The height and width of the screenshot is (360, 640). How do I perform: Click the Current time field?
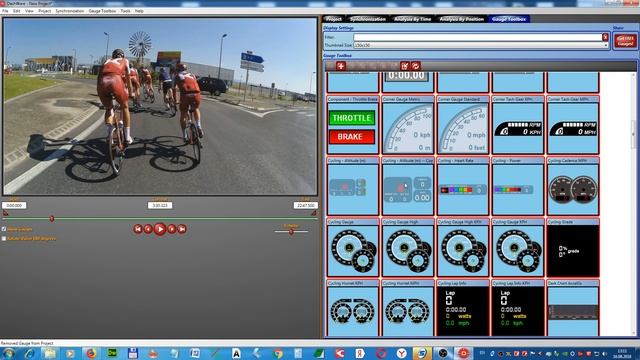click(160, 205)
